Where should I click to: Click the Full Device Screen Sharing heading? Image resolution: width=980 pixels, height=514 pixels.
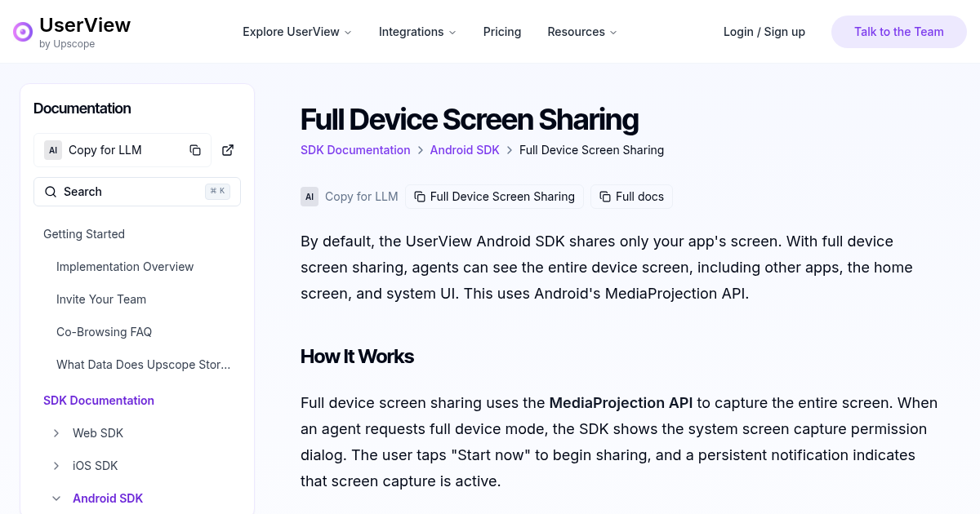pos(470,119)
